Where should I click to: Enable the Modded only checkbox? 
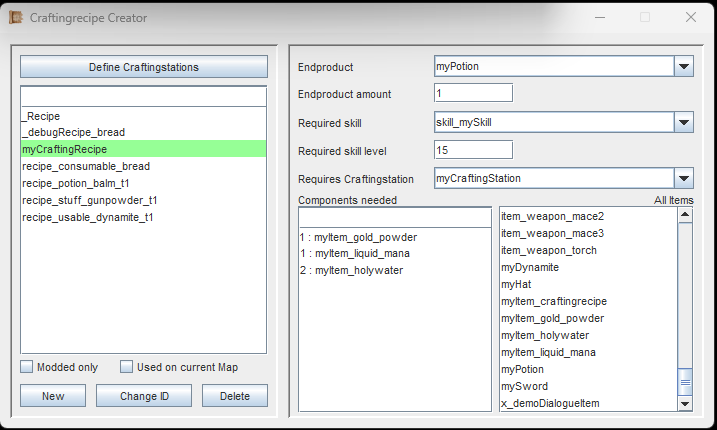[27, 367]
